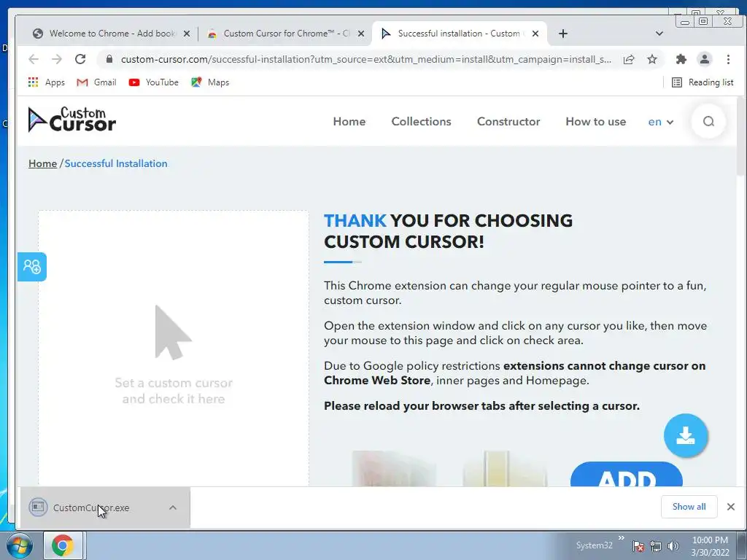
Task: Expand CustomCursor.exe download options arrow
Action: [173, 507]
